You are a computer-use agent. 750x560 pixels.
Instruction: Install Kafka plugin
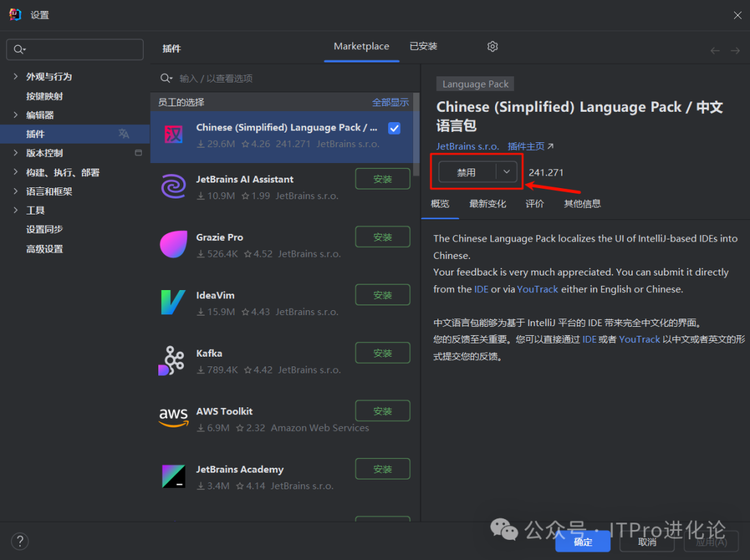(x=383, y=353)
